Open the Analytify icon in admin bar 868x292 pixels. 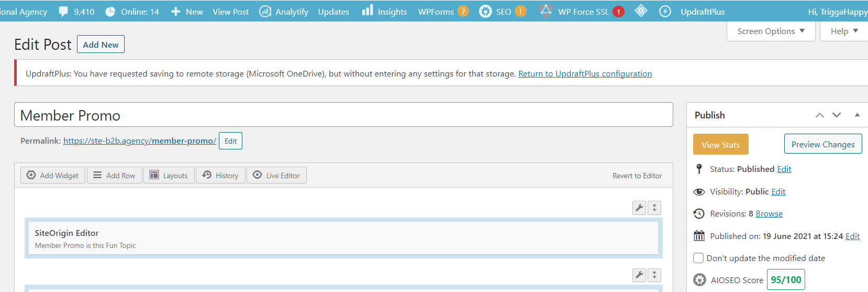[265, 11]
